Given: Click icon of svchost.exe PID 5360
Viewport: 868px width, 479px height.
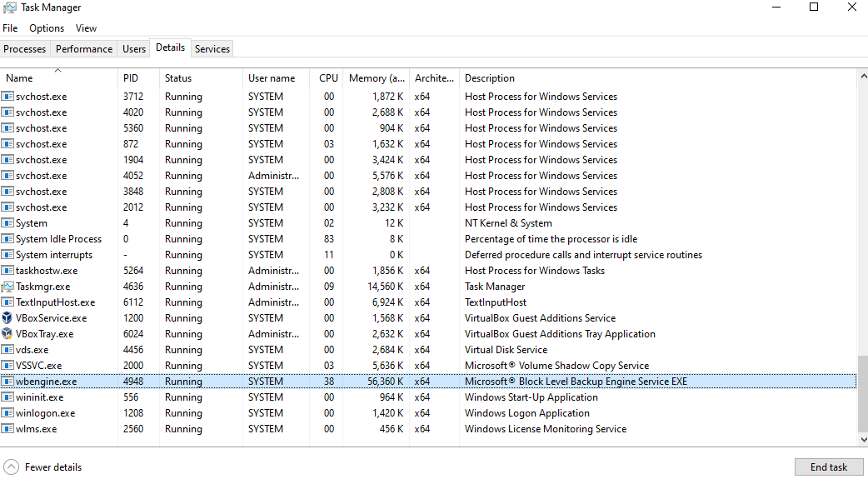Looking at the screenshot, I should point(7,128).
